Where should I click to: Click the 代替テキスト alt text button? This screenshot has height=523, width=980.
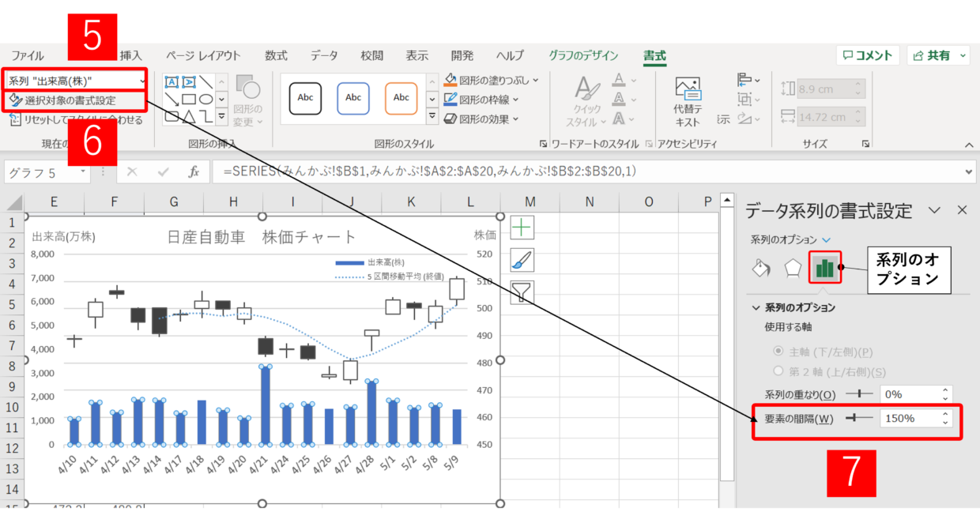[x=688, y=101]
